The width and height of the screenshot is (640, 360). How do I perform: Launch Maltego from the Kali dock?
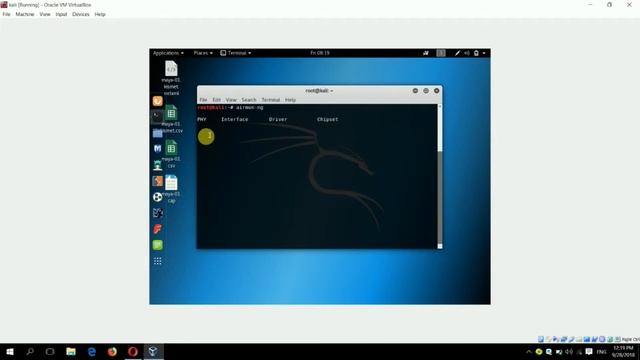158,213
